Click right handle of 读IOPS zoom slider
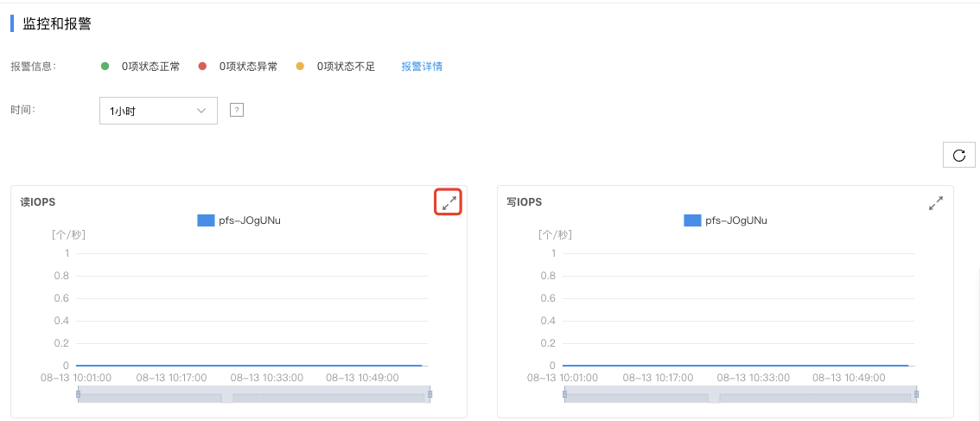Image resolution: width=980 pixels, height=421 pixels. coord(430,394)
